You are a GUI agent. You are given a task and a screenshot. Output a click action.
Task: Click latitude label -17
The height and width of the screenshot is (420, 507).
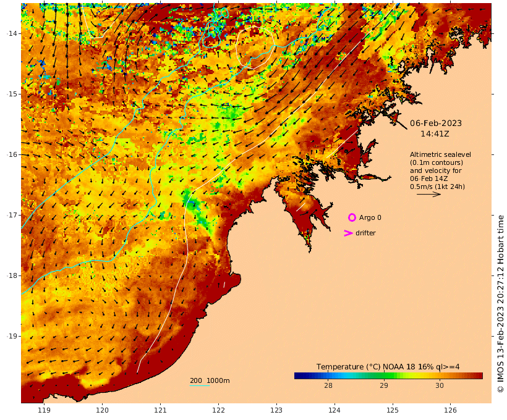coord(12,215)
